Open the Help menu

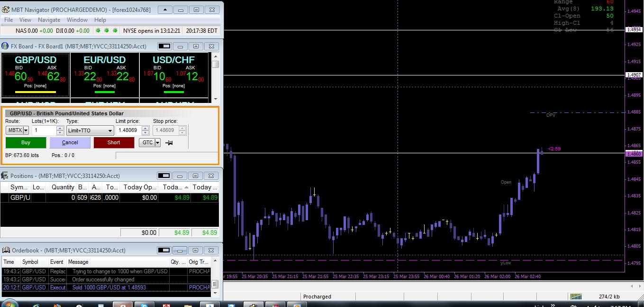coord(100,20)
